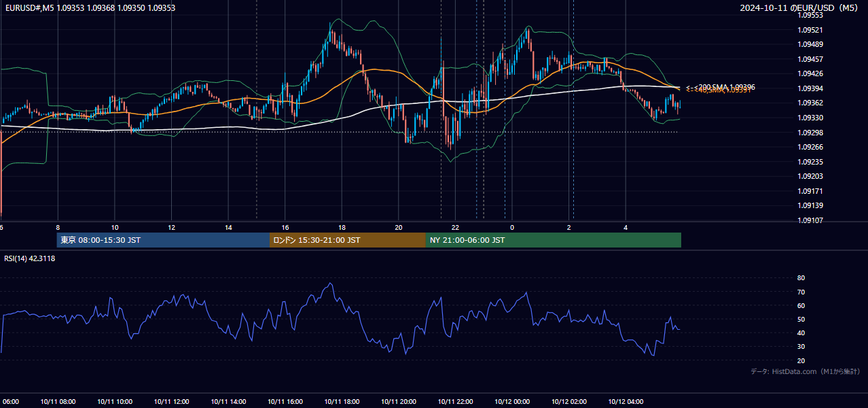
Task: Click the 06:00 bottom-left time label
Action: click(10, 402)
